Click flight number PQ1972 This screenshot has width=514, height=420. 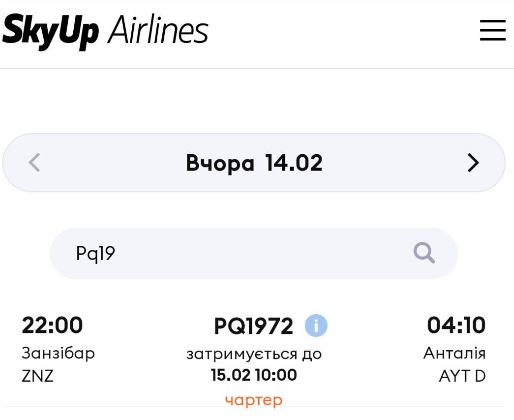pyautogui.click(x=253, y=326)
